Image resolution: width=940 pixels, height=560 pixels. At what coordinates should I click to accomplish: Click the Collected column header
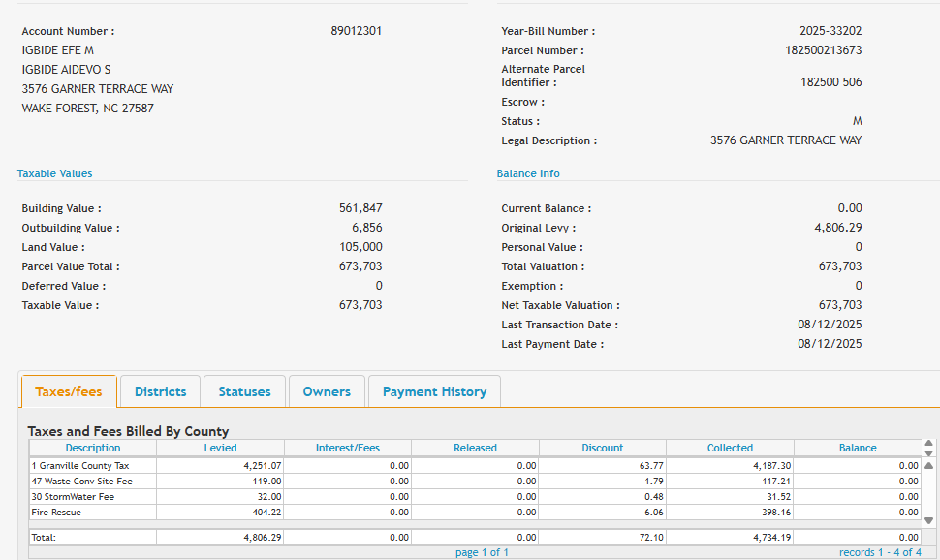point(730,448)
